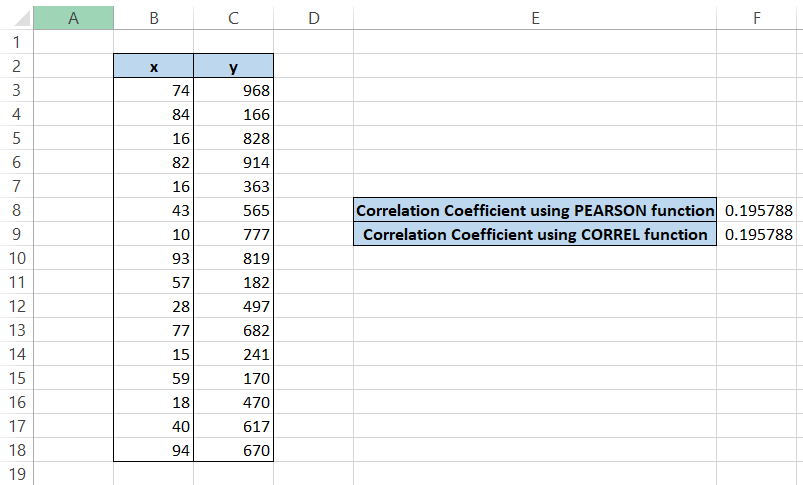Select the PEARSON function label cell
This screenshot has width=803, height=485.
click(x=535, y=210)
